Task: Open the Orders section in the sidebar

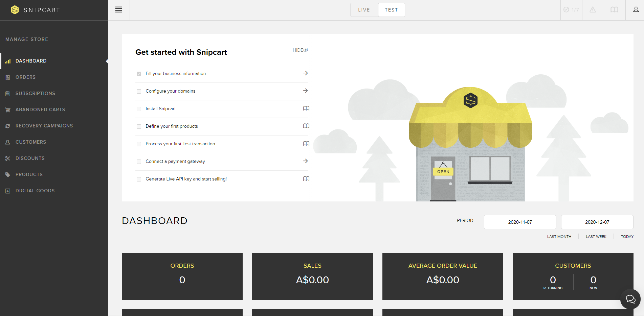Action: click(x=25, y=77)
